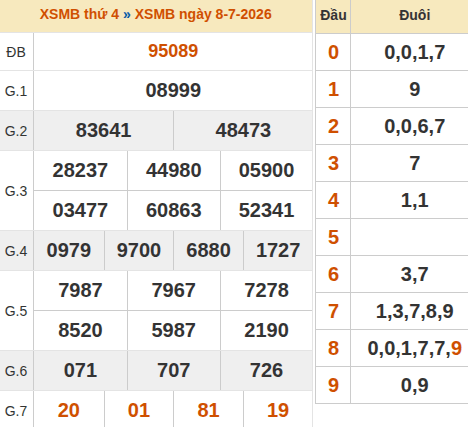
Task: Select the Đầu 7 row tails 1,3,7,8,9
Action: [x=415, y=311]
